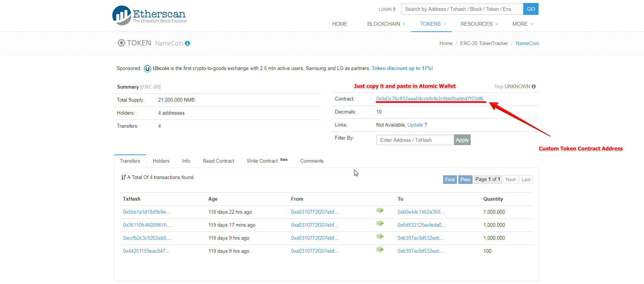The height and width of the screenshot is (284, 644).
Task: Click the Next page button
Action: pos(511,179)
